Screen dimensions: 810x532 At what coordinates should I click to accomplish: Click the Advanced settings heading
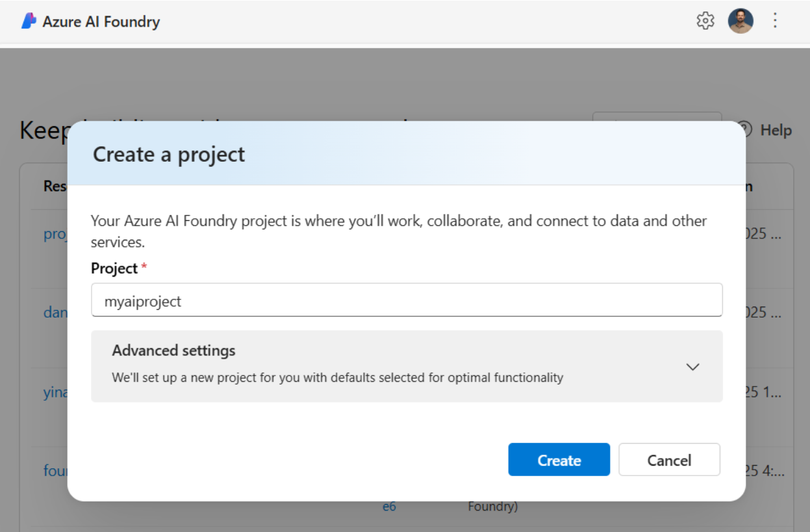[173, 351]
